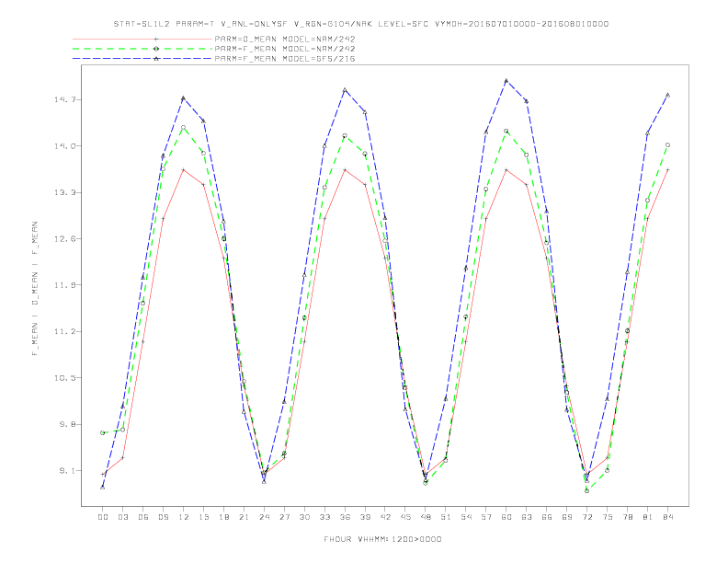
Task: Click the blue dashed legend line sample
Action: click(x=142, y=59)
